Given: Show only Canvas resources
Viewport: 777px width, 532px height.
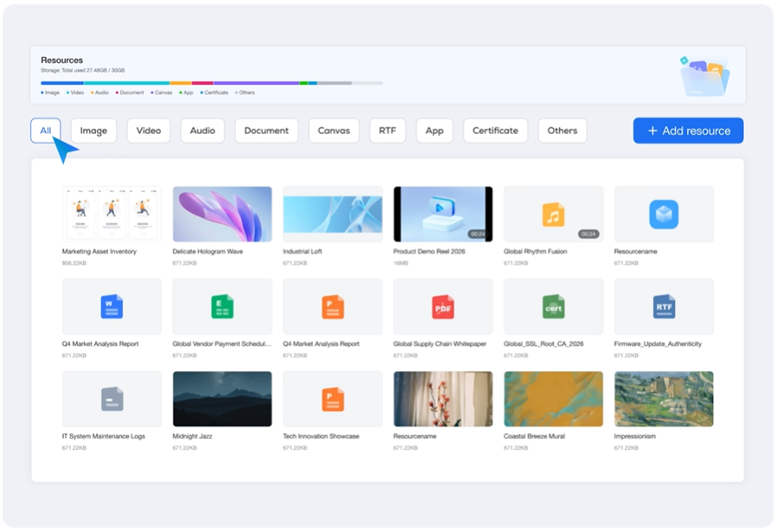Looking at the screenshot, I should [333, 131].
